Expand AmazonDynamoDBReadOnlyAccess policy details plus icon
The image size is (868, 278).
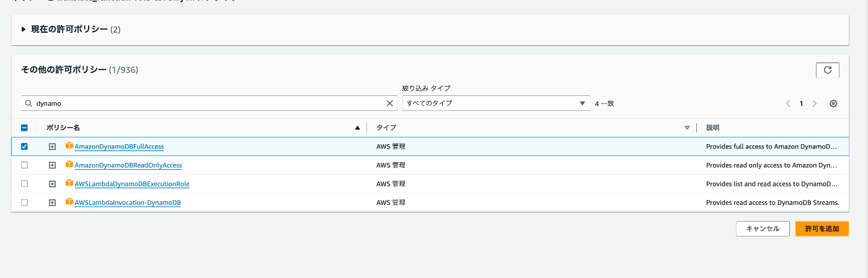coord(52,165)
